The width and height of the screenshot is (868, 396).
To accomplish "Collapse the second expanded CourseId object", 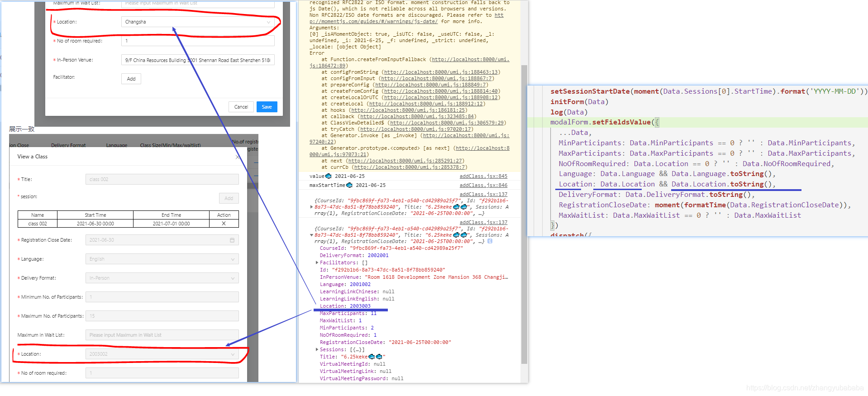I will (311, 235).
